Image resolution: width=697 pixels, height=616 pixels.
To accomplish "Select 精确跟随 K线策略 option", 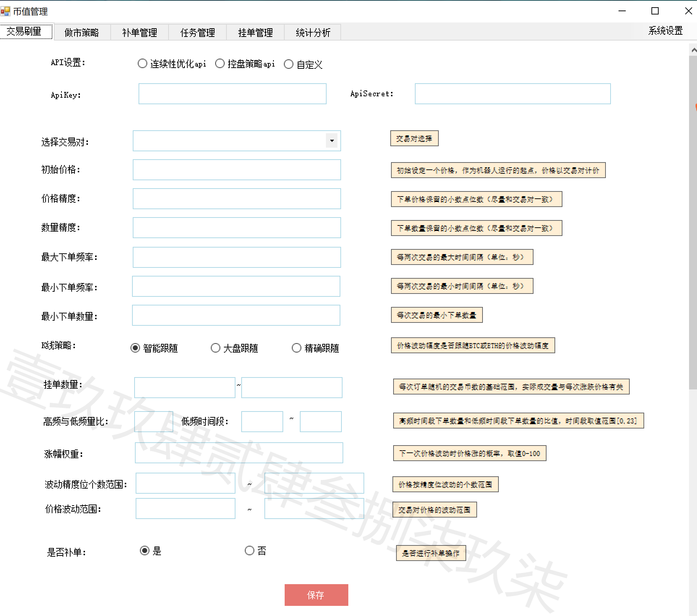I will [x=297, y=348].
